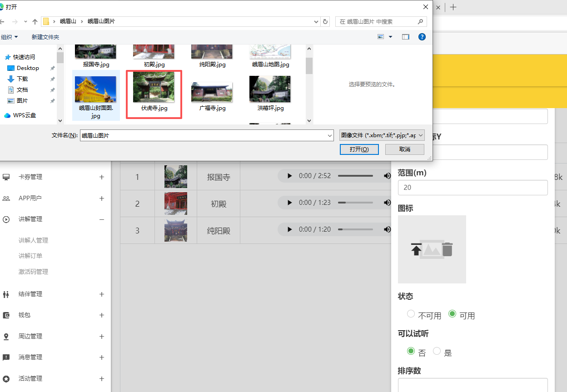Refresh the 峨眉山图片 folder listing
Image resolution: width=567 pixels, height=392 pixels.
pos(325,21)
